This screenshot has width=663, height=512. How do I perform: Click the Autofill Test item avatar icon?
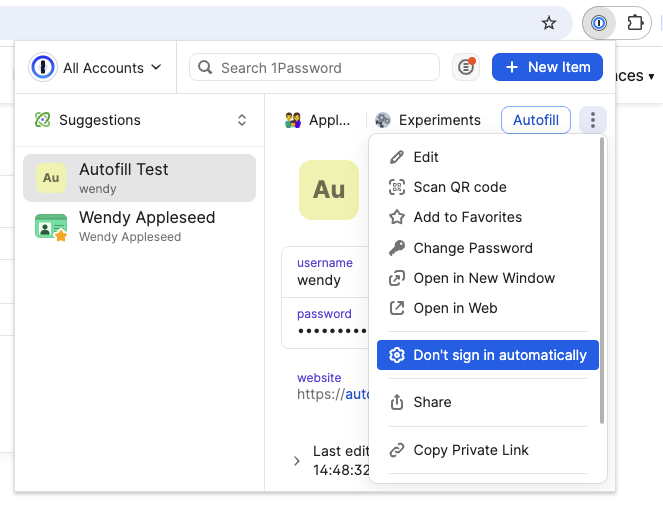(51, 178)
